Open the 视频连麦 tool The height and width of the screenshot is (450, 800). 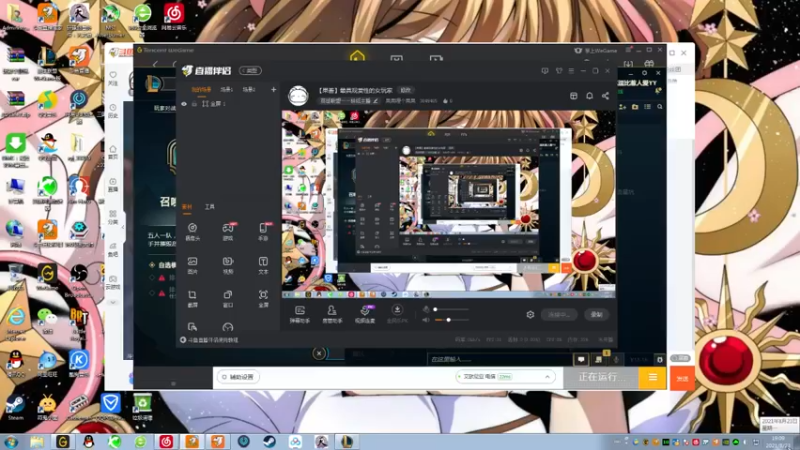[365, 314]
